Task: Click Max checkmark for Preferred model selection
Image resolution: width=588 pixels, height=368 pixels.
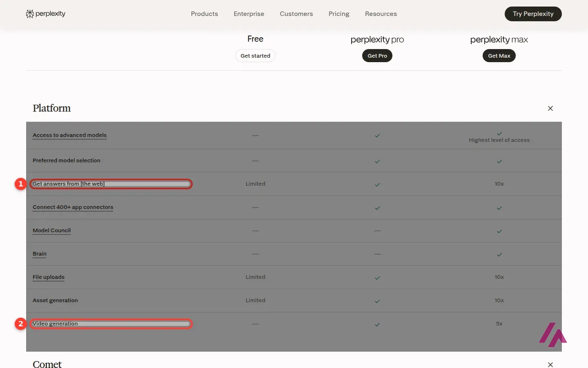Action: click(499, 162)
